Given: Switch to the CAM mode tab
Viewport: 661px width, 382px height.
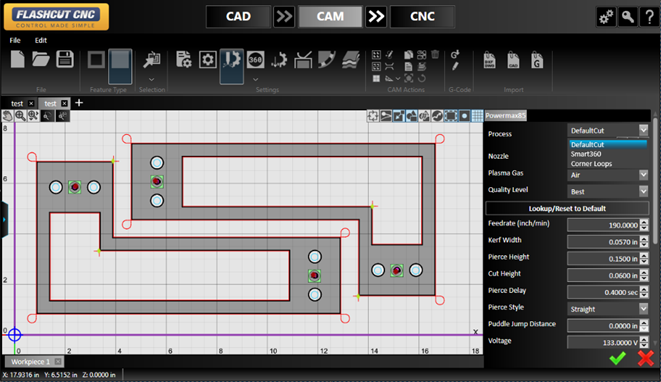Looking at the screenshot, I should pos(330,16).
